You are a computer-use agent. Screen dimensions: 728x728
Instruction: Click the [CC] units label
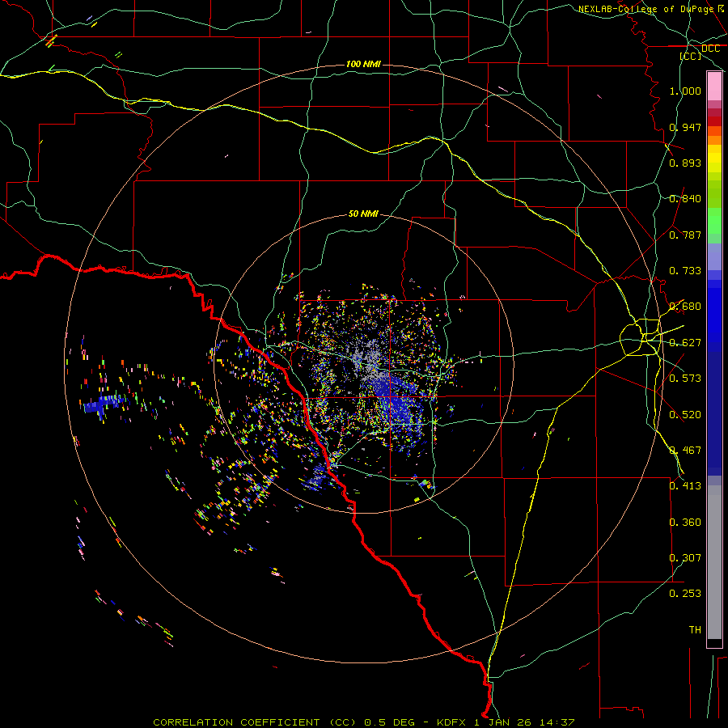[690, 56]
